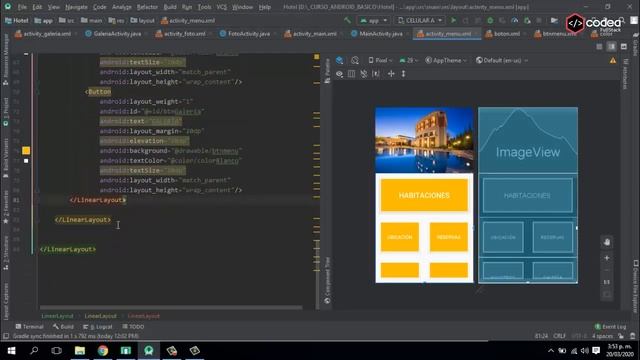Switch to Split editor view icon

pyautogui.click(x=611, y=47)
